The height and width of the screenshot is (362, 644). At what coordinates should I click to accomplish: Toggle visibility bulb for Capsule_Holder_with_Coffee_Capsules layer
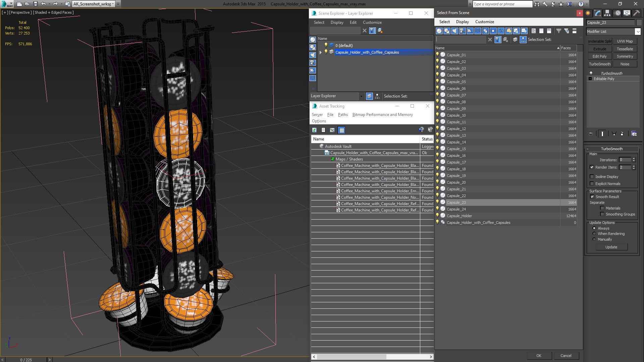click(x=325, y=52)
